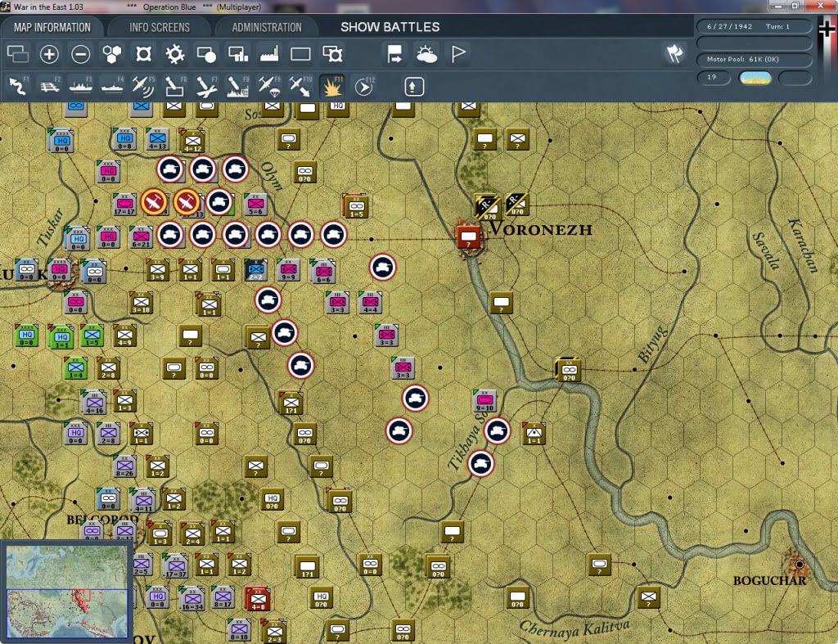Select the purple 4=16 unit counter
838x644 pixels.
[x=94, y=403]
